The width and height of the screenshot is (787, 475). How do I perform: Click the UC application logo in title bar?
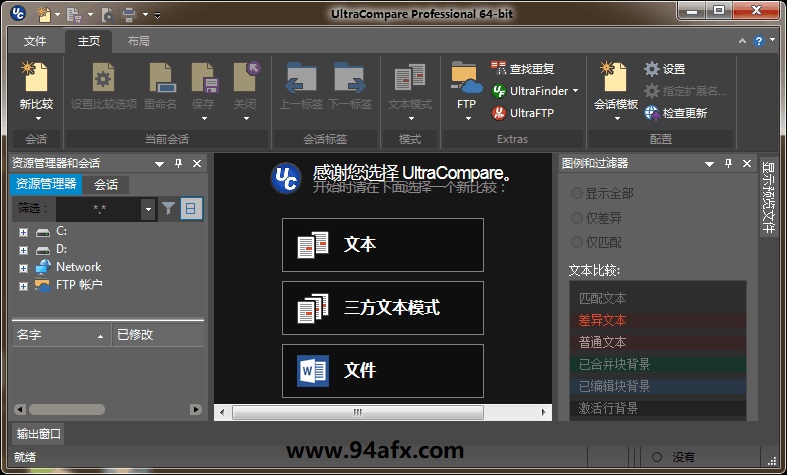pos(18,13)
